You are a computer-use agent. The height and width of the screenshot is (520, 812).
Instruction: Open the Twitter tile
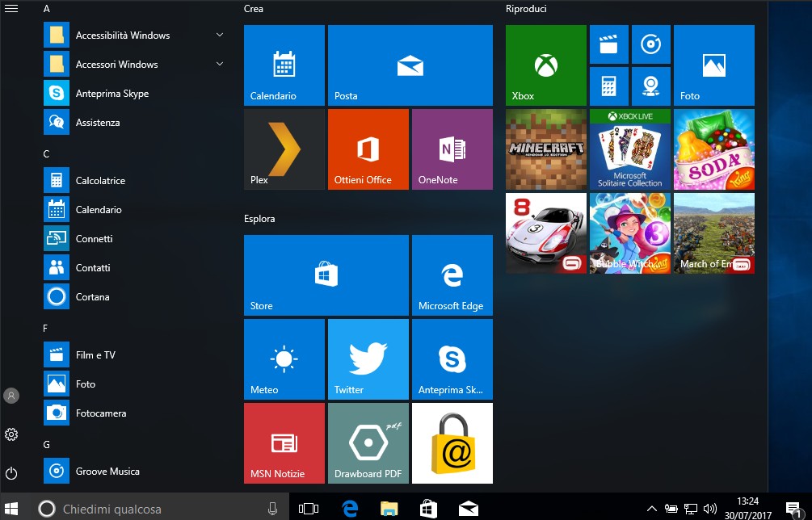pyautogui.click(x=368, y=359)
